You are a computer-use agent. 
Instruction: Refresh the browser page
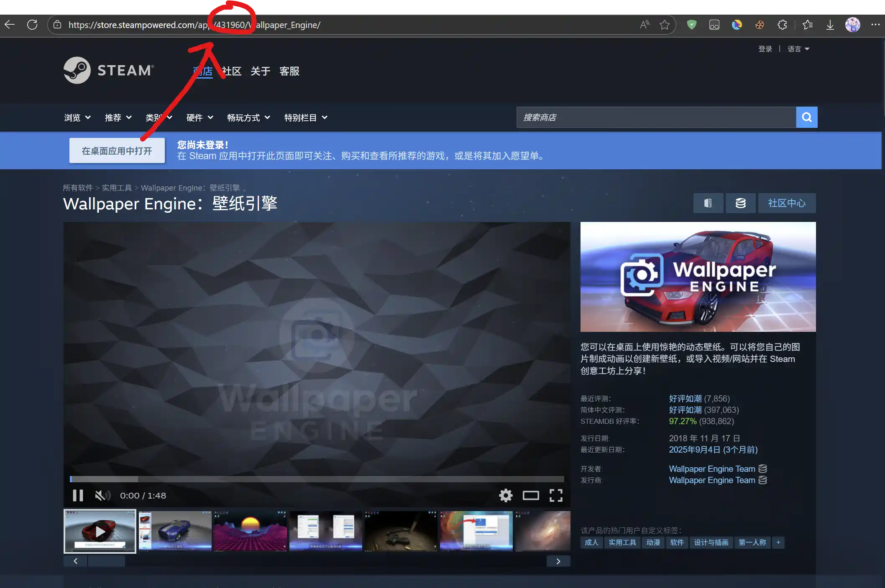pos(32,25)
